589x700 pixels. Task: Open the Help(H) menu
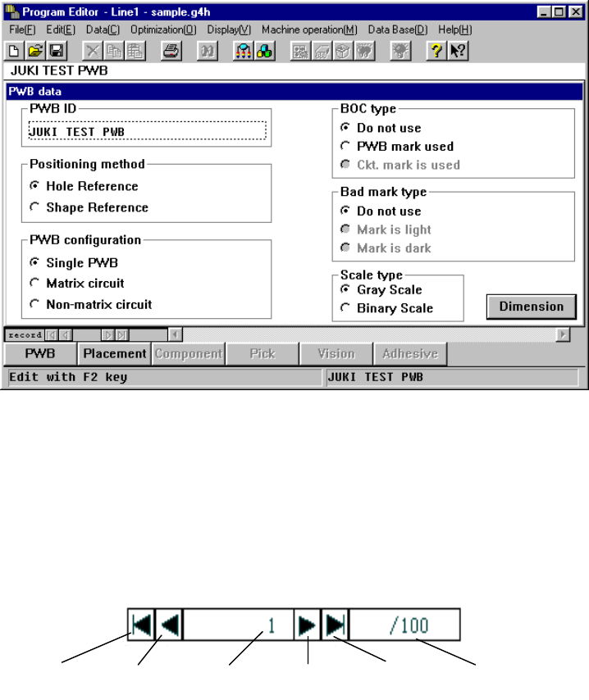455,30
